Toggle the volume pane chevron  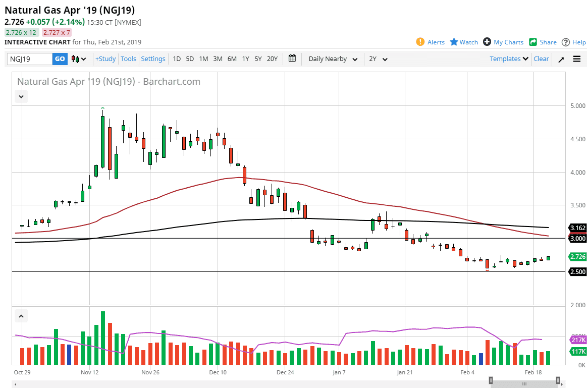pyautogui.click(x=21, y=316)
